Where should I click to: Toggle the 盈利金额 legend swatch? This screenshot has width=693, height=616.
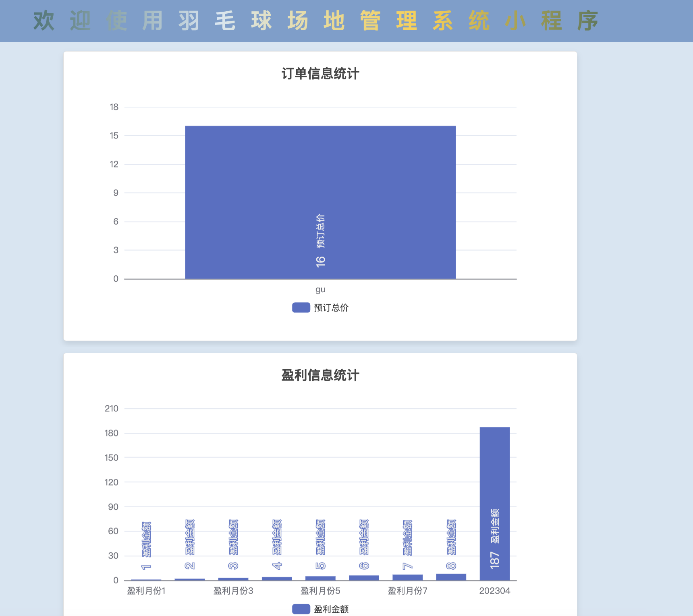(301, 609)
